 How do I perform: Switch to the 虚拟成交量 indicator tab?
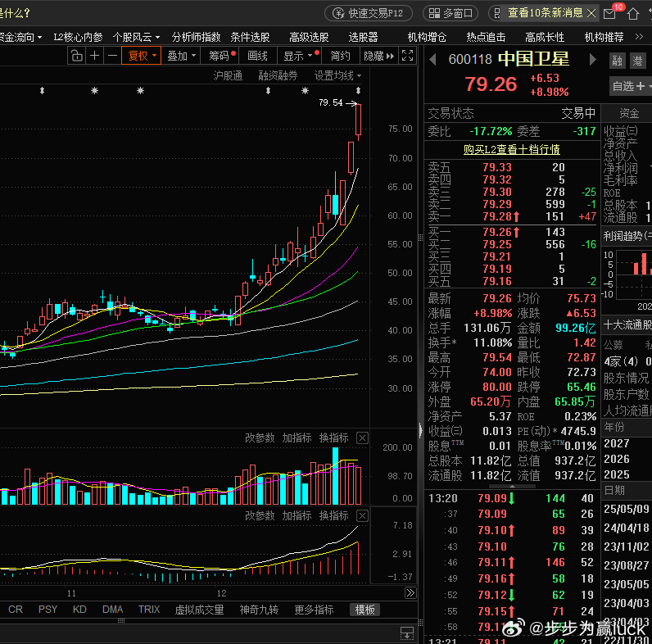coord(199,610)
